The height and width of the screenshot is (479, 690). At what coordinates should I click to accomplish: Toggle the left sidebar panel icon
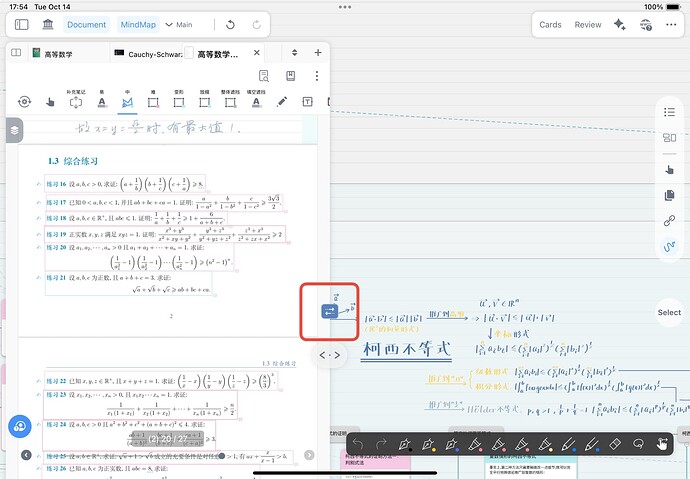23,24
